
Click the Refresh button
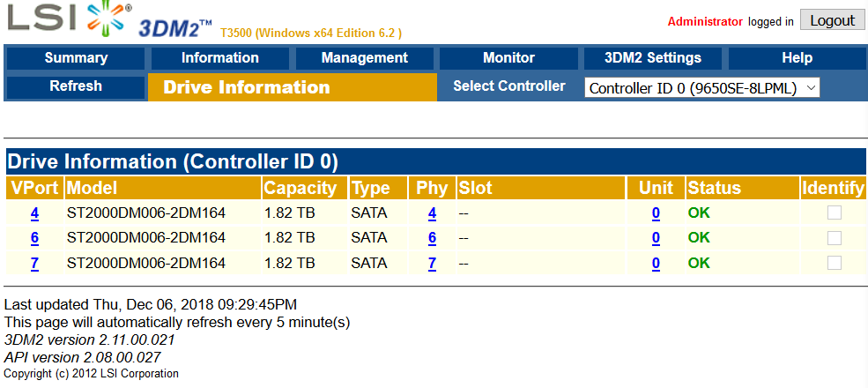[x=76, y=87]
